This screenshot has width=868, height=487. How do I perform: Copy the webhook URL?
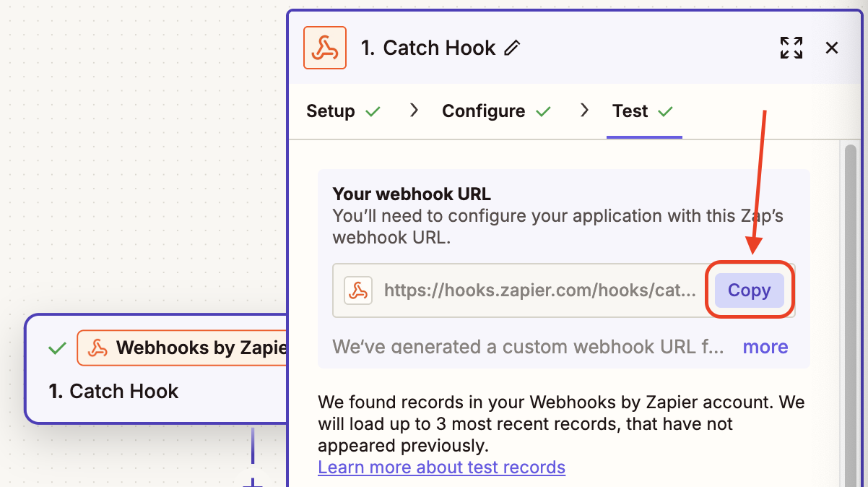tap(749, 290)
